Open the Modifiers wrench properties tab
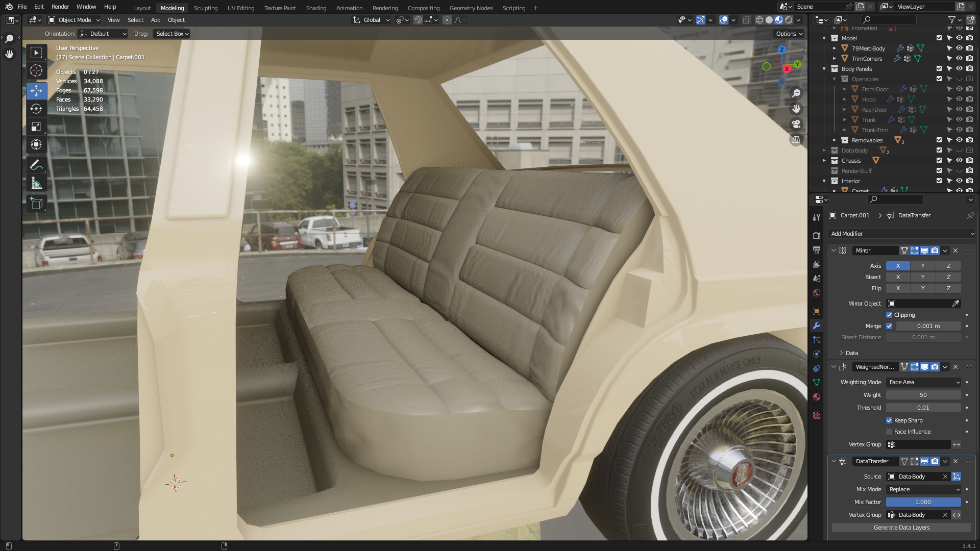The image size is (980, 551). 817,325
